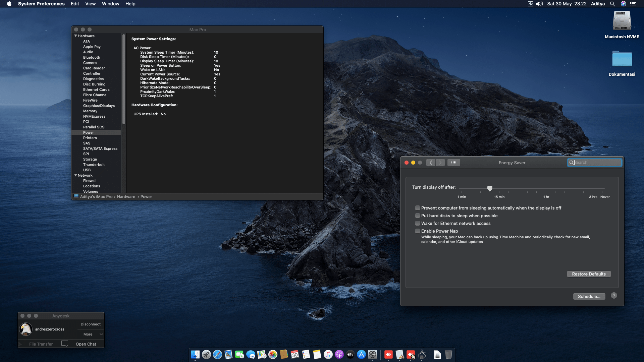Open Safari from the dock
This screenshot has width=644, height=362.
217,354
